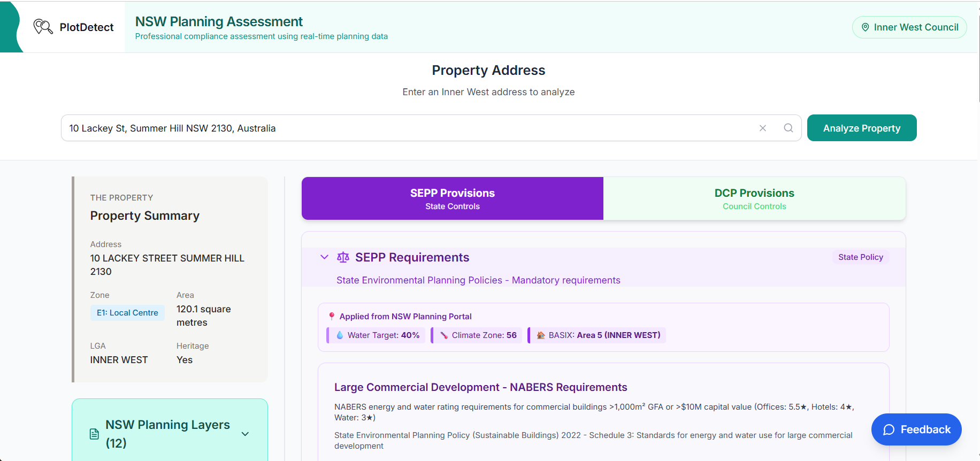The width and height of the screenshot is (980, 461).
Task: Collapse the SEPP Requirements section chevron
Action: click(324, 257)
